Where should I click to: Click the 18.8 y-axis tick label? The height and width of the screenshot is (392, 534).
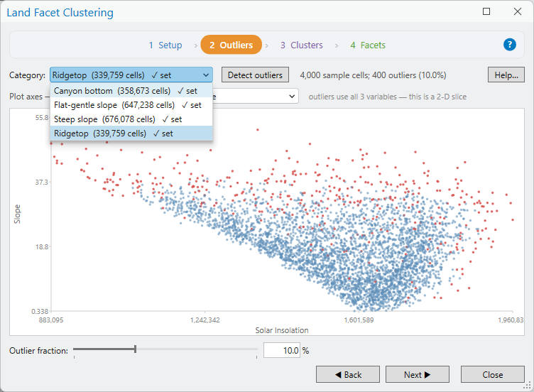pos(42,247)
